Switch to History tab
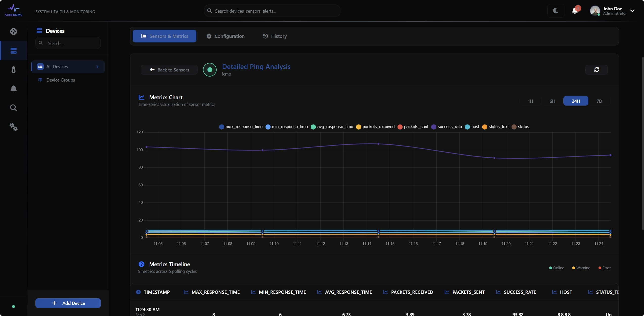The width and height of the screenshot is (644, 316). pos(275,36)
